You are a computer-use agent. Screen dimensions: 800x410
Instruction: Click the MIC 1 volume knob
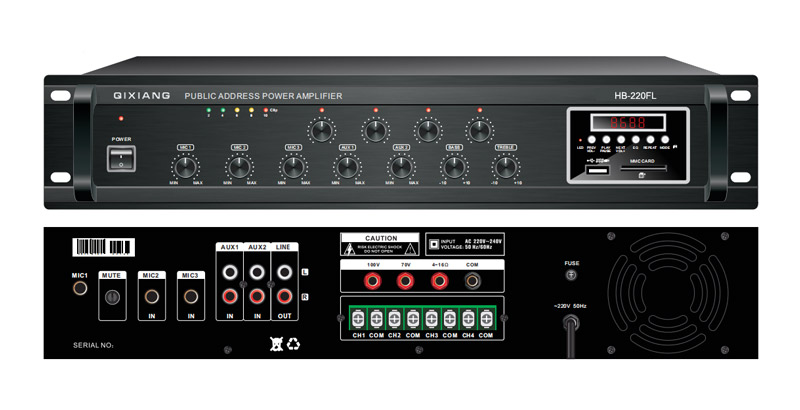pos(185,167)
